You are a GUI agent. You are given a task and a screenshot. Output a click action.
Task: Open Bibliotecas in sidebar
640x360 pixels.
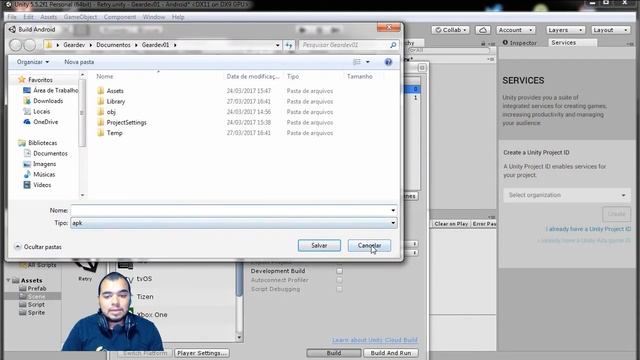[42, 143]
